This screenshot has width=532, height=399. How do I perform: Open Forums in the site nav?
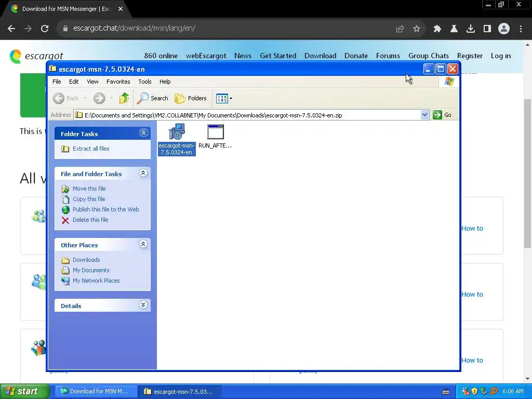click(x=388, y=56)
